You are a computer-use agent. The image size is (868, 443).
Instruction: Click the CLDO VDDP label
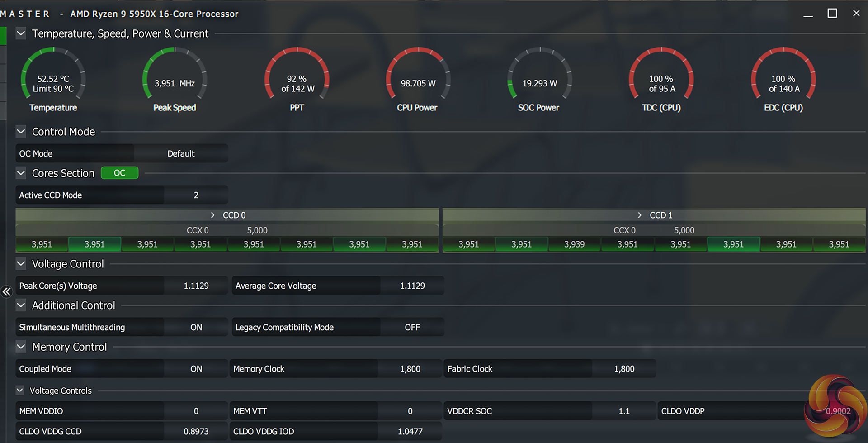tap(683, 411)
